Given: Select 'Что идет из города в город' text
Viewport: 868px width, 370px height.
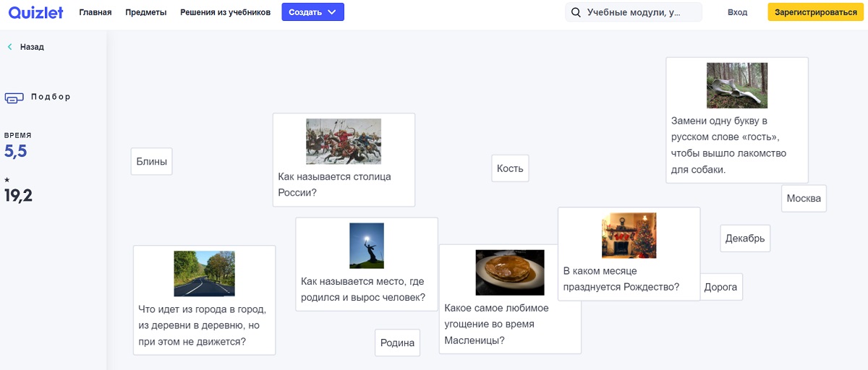Looking at the screenshot, I should pyautogui.click(x=203, y=325).
